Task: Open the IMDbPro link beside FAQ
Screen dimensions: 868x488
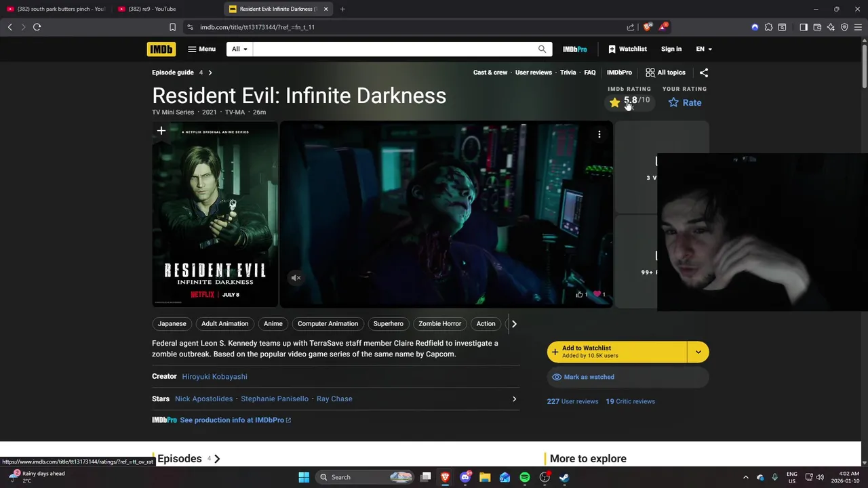Action: coord(619,73)
